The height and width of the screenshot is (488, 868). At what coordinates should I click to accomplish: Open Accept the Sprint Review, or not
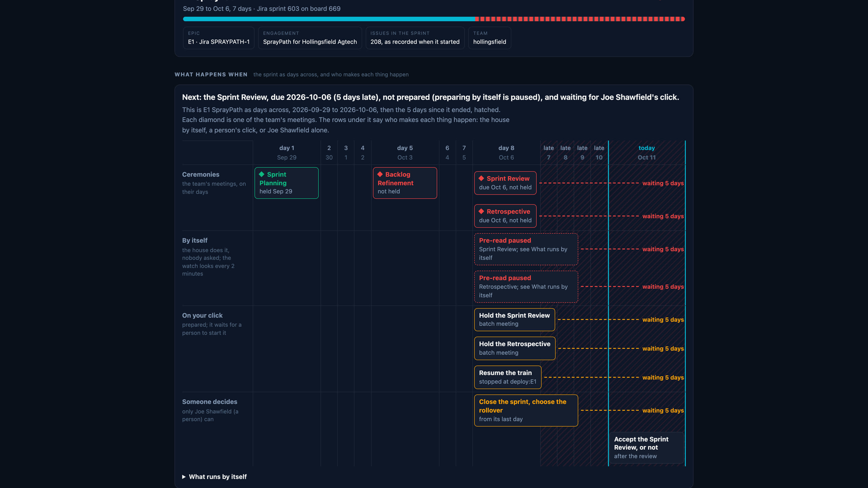pyautogui.click(x=647, y=447)
